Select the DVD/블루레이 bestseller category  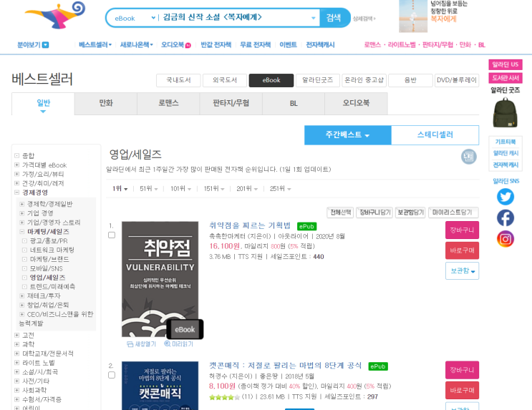click(x=457, y=80)
